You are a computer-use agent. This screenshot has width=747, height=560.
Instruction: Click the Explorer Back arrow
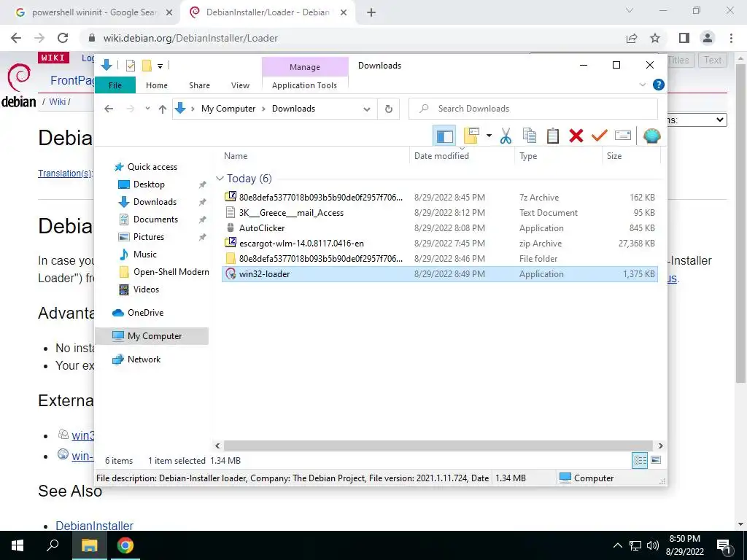pyautogui.click(x=109, y=109)
